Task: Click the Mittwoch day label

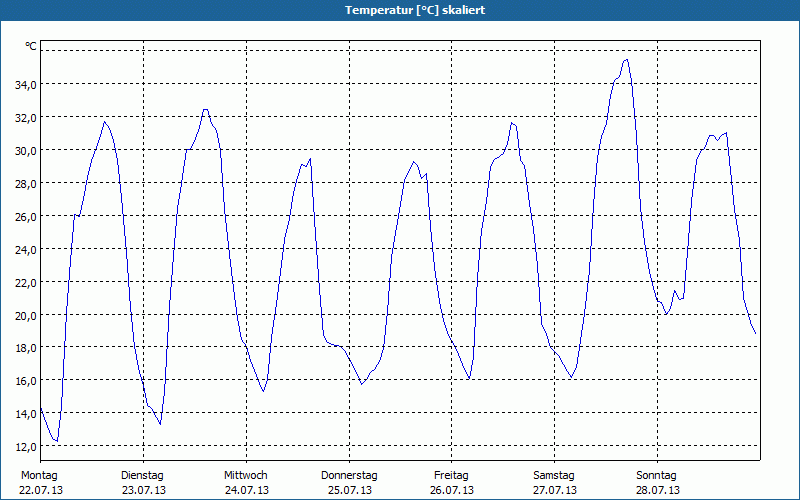Action: pyautogui.click(x=245, y=476)
